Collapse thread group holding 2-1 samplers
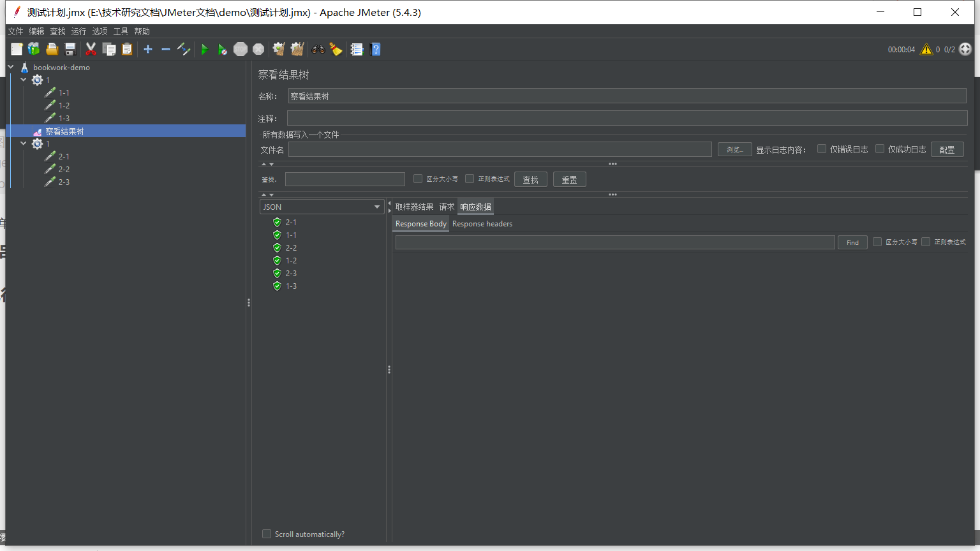The height and width of the screenshot is (551, 980). [x=24, y=143]
